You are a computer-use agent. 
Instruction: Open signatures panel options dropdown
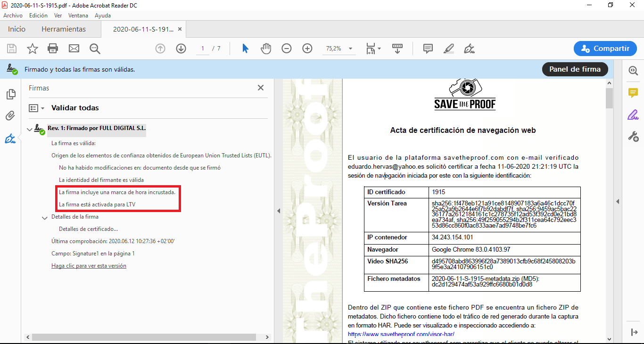click(36, 108)
